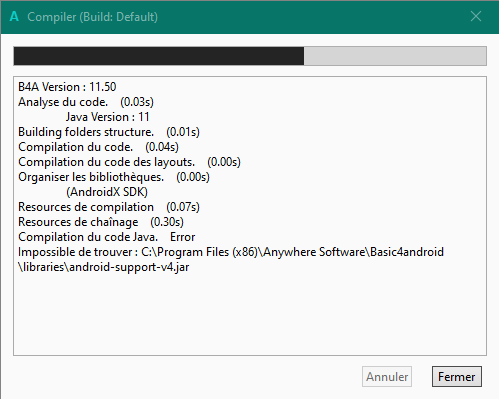Screen dimensions: 499x399
Task: Select the 'Resources de compilation' line
Action: 109,207
